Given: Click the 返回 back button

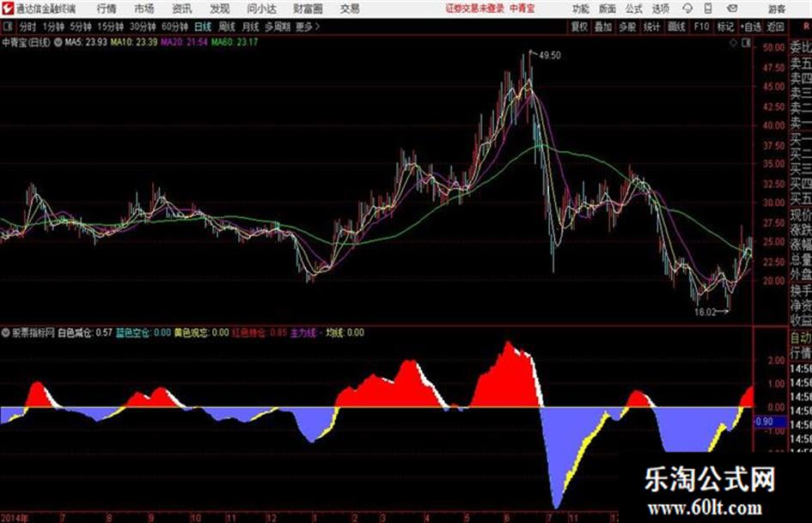Looking at the screenshot, I should tap(775, 27).
